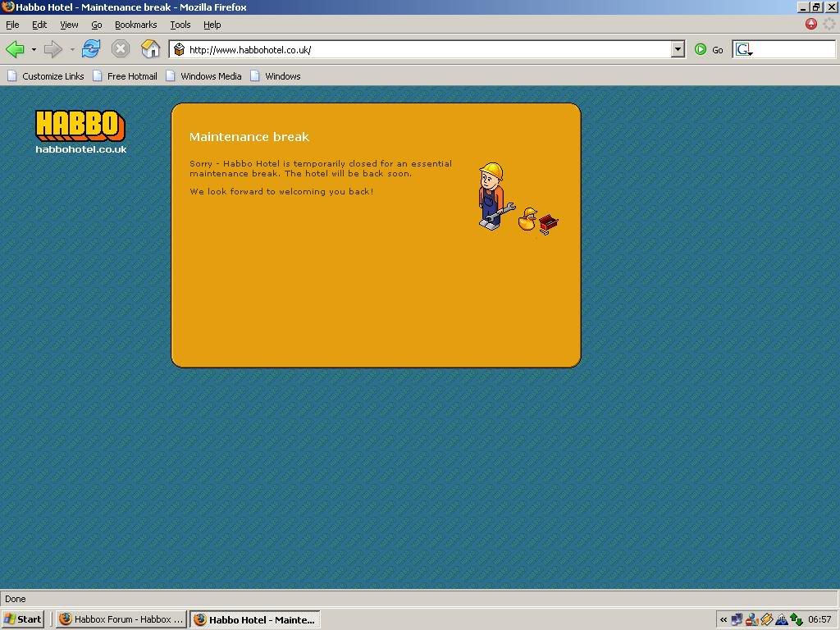Viewport: 840px width, 630px height.
Task: Click the rubber duck with hard hat
Action: coord(527,219)
